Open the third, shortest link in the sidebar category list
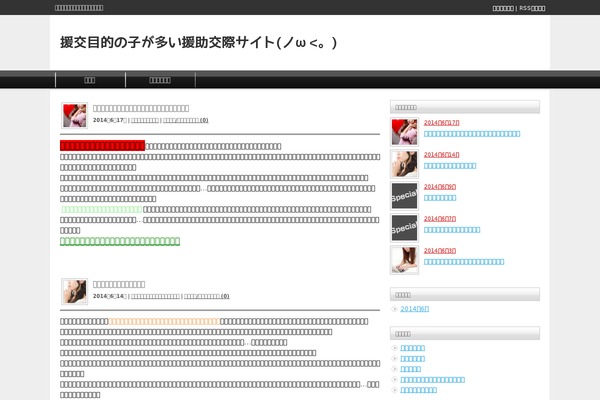Screen dimensions: 600x400 tap(411, 369)
